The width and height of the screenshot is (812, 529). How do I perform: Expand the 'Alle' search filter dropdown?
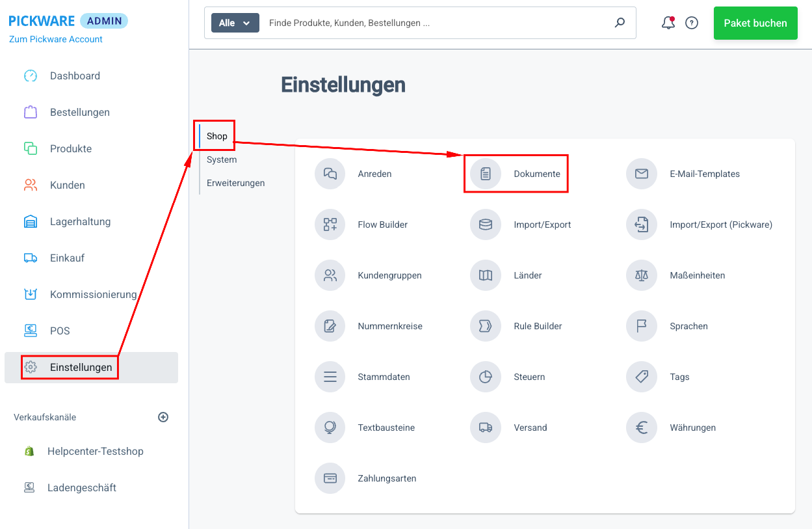tap(235, 23)
